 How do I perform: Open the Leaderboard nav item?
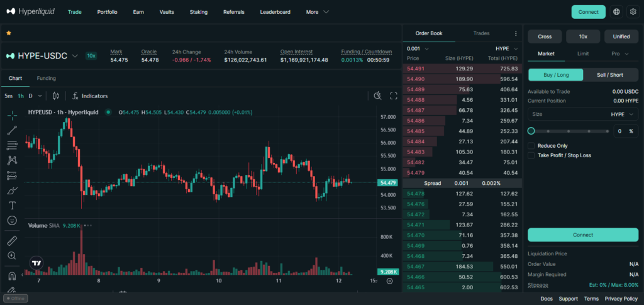(275, 12)
